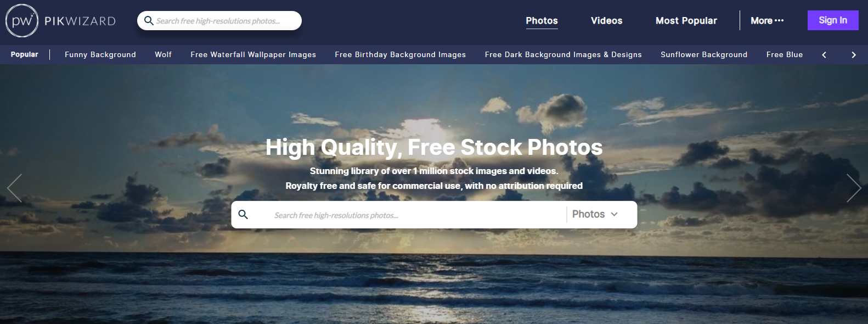The height and width of the screenshot is (324, 868).
Task: Expand the Photos search type dropdown
Action: tap(595, 214)
